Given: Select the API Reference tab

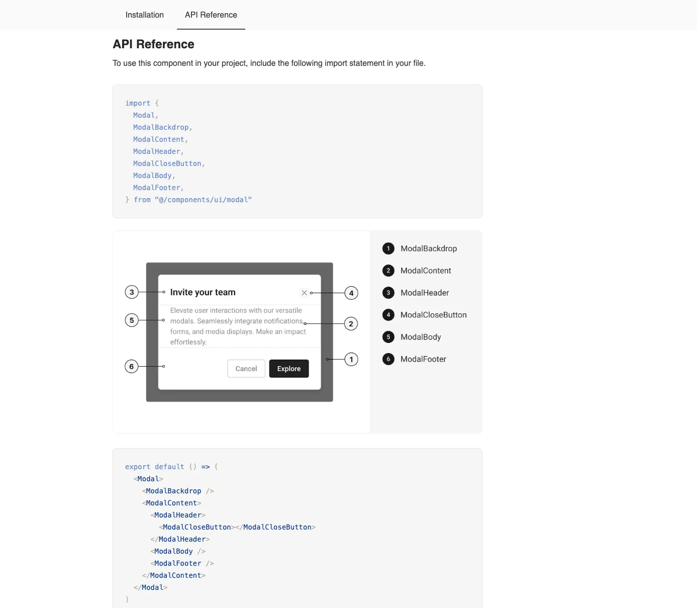Looking at the screenshot, I should coord(211,15).
